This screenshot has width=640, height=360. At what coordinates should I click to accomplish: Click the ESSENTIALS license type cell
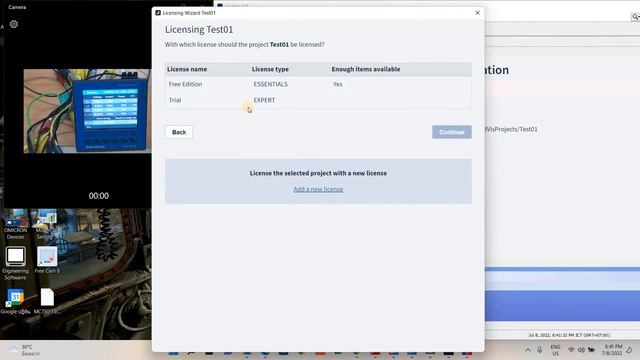tap(271, 84)
